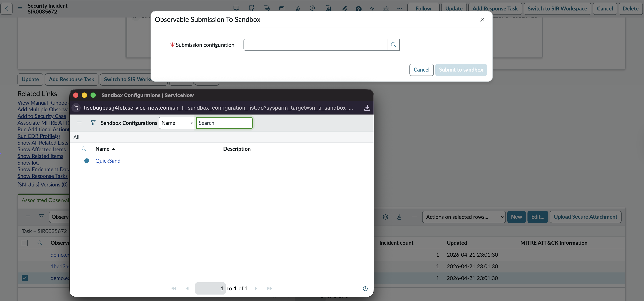Click the All breadcrumb filter
The image size is (644, 301).
click(76, 137)
